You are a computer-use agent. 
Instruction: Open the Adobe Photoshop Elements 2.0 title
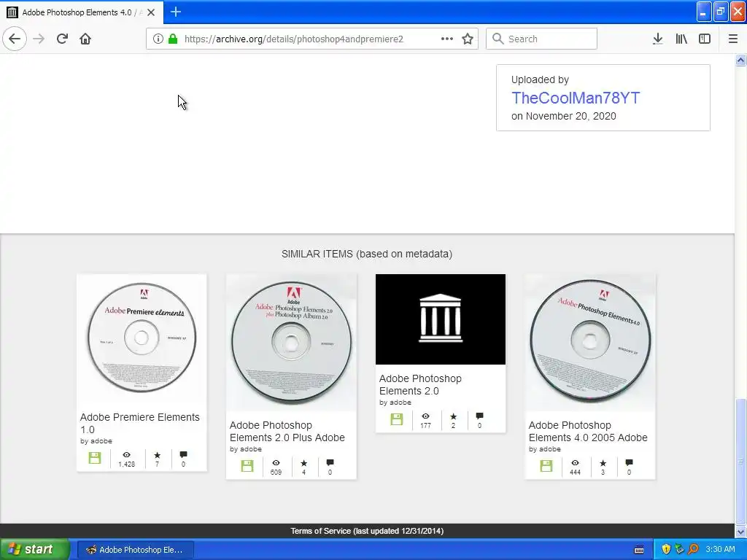[420, 384]
